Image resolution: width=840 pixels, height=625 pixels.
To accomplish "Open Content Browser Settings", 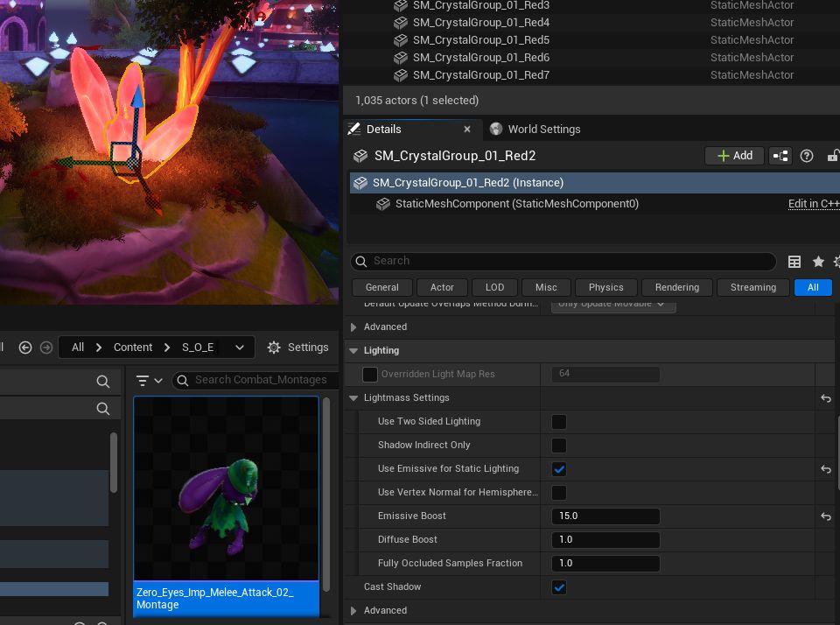I will [x=297, y=348].
